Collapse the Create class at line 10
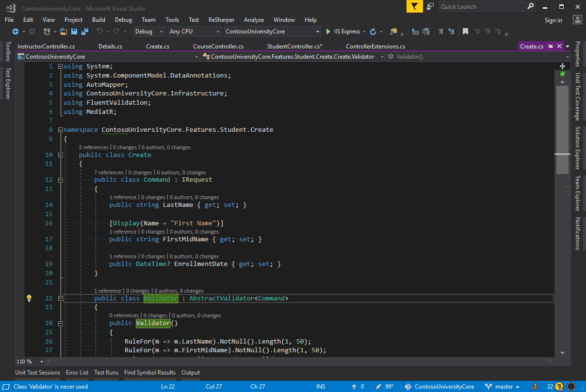 point(60,155)
